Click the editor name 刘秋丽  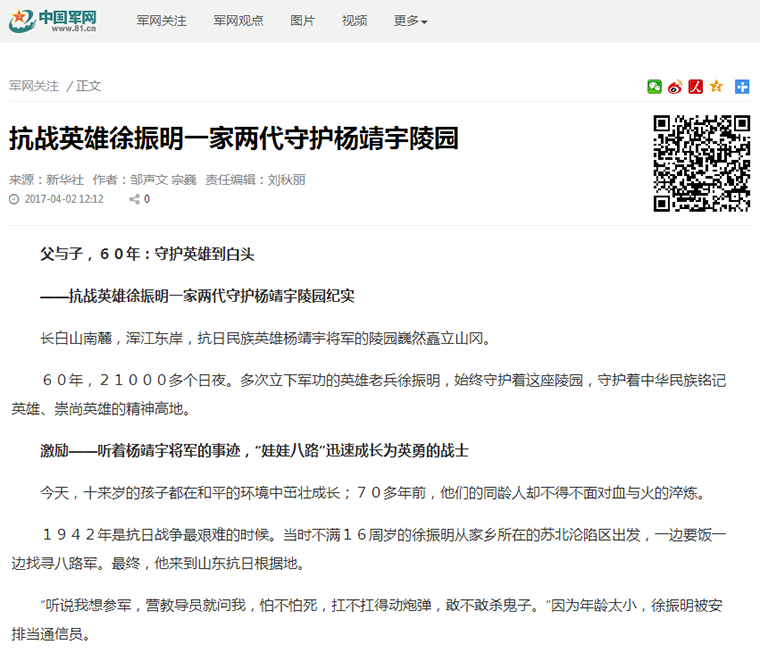[x=287, y=180]
